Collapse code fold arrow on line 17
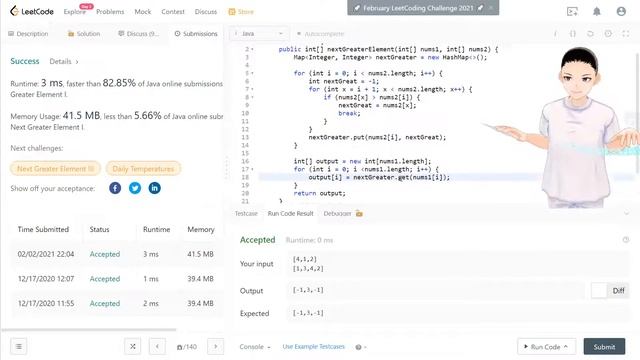 pyautogui.click(x=252, y=169)
